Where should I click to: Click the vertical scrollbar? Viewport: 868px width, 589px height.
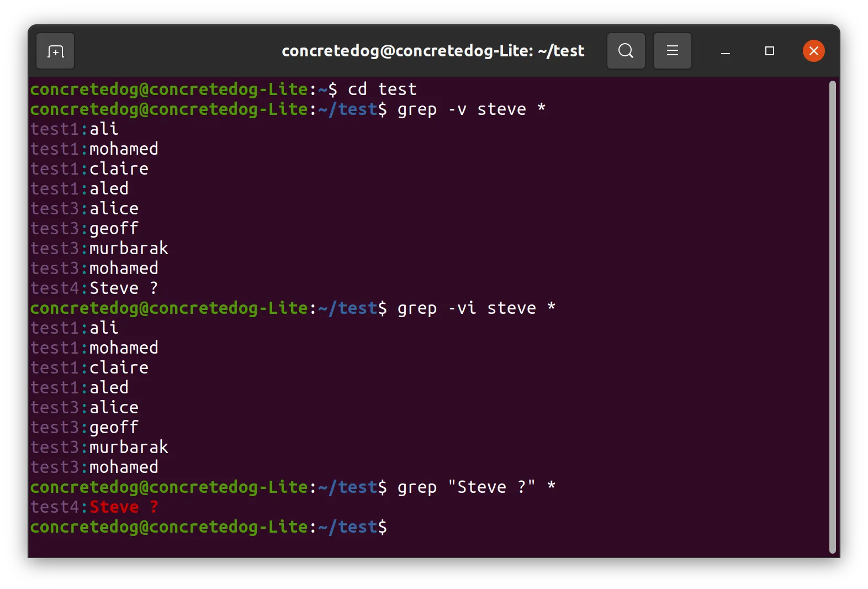pyautogui.click(x=833, y=317)
